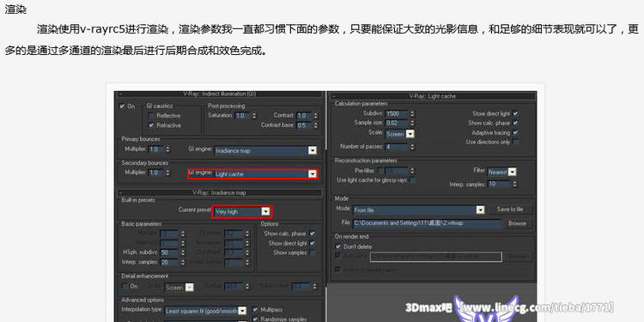Screen dimensions: 644x322
Task: Enable the Show samples checkbox
Action: [x=313, y=252]
